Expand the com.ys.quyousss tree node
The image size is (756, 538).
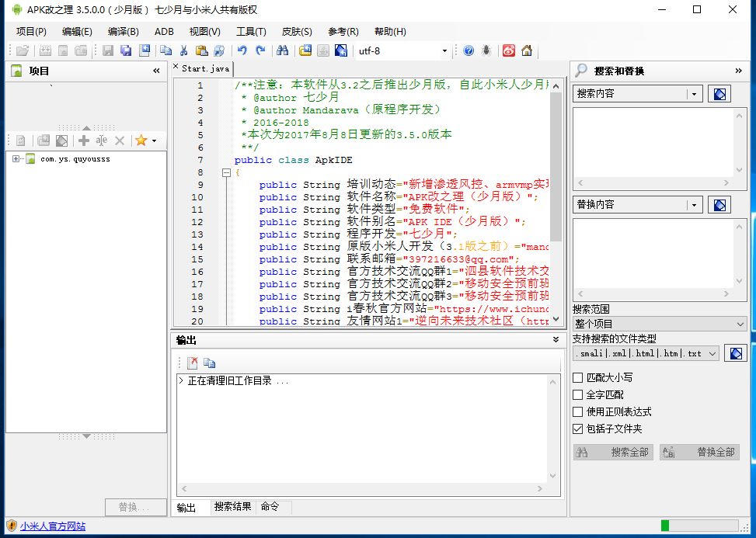[16, 158]
